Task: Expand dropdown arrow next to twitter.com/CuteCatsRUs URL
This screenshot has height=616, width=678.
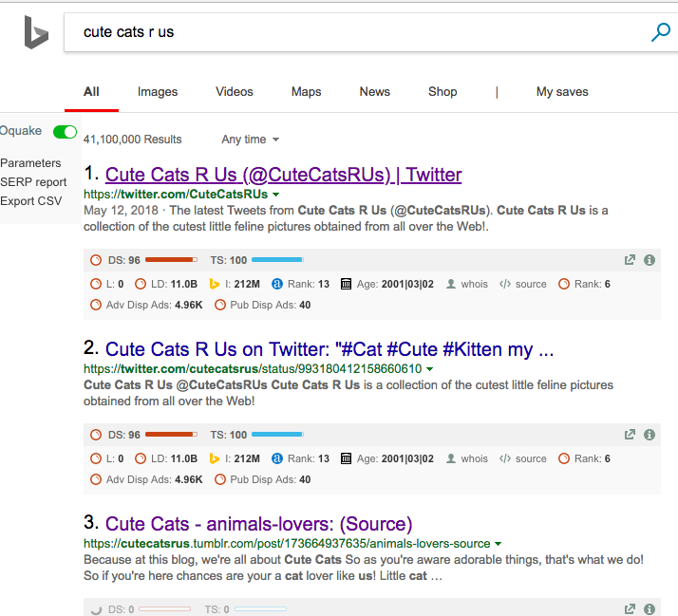Action: pos(276,195)
